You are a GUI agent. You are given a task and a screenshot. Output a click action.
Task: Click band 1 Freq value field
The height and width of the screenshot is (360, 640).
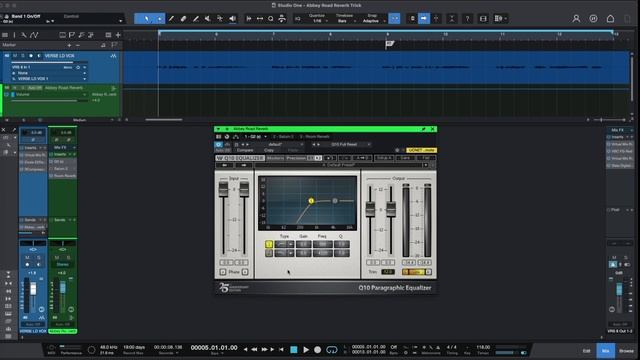coord(322,244)
